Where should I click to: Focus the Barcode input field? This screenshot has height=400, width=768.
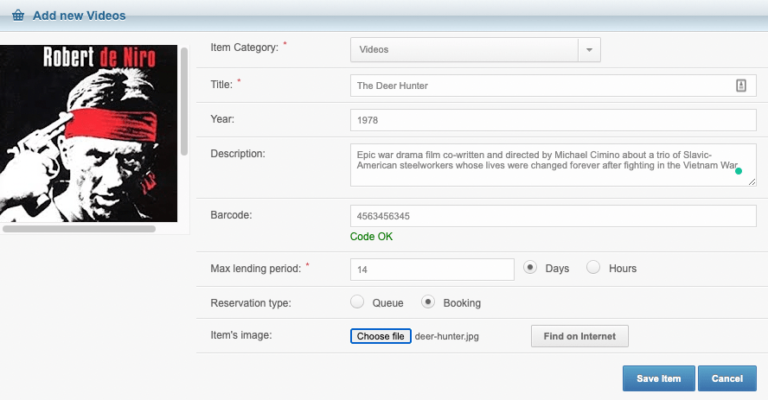[x=553, y=216]
